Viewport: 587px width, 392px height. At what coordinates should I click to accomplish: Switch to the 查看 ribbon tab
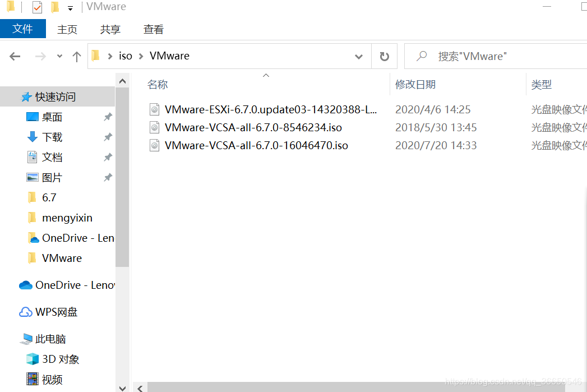pos(154,29)
